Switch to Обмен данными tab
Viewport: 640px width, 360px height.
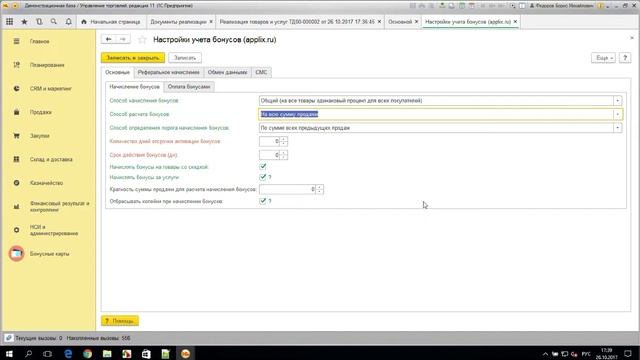227,72
